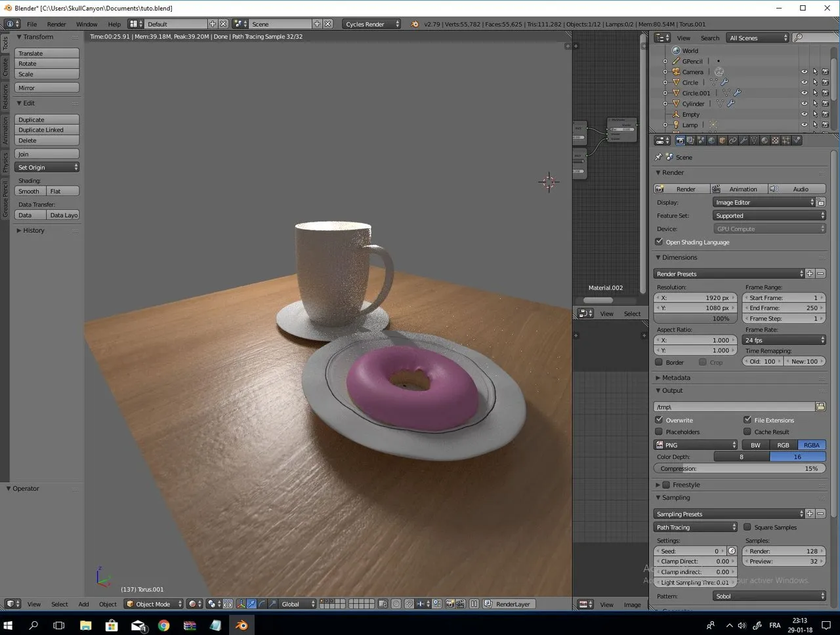Click the Translate button
Image resolution: width=840 pixels, height=635 pixels.
(47, 53)
